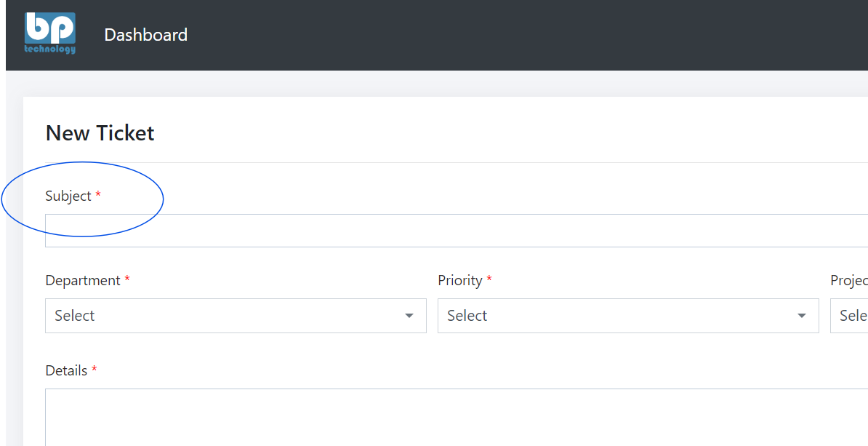Click the Priority dropdown caret arrow
868x446 pixels.
[x=802, y=316]
